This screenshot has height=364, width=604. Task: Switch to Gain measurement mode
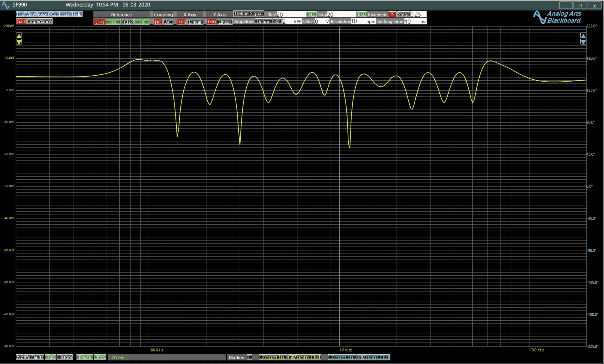point(21,21)
